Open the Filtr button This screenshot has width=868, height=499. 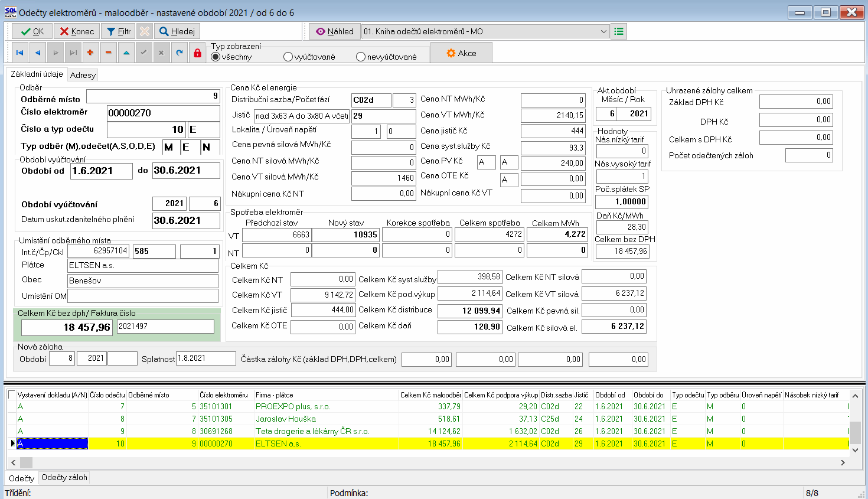coord(118,31)
